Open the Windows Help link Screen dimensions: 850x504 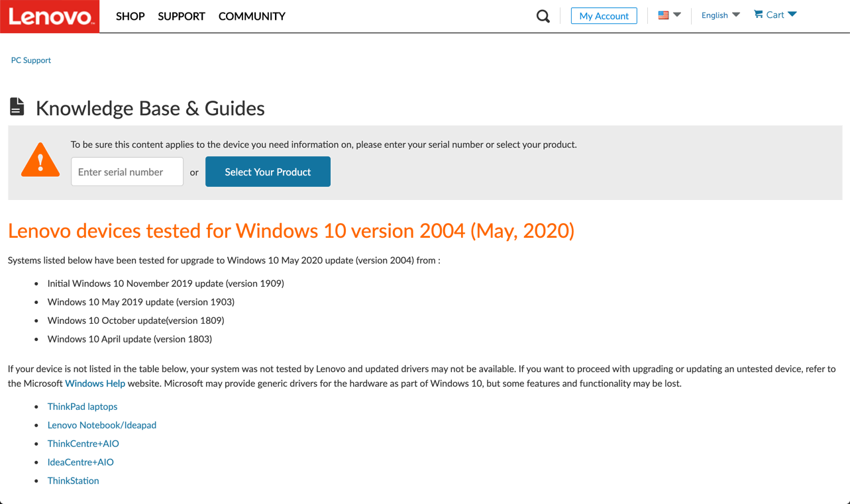[95, 383]
